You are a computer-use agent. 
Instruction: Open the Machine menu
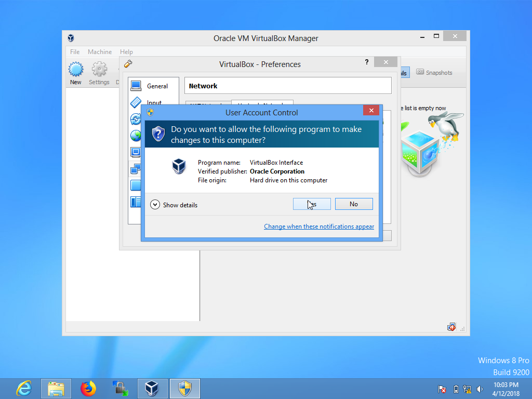(99, 51)
